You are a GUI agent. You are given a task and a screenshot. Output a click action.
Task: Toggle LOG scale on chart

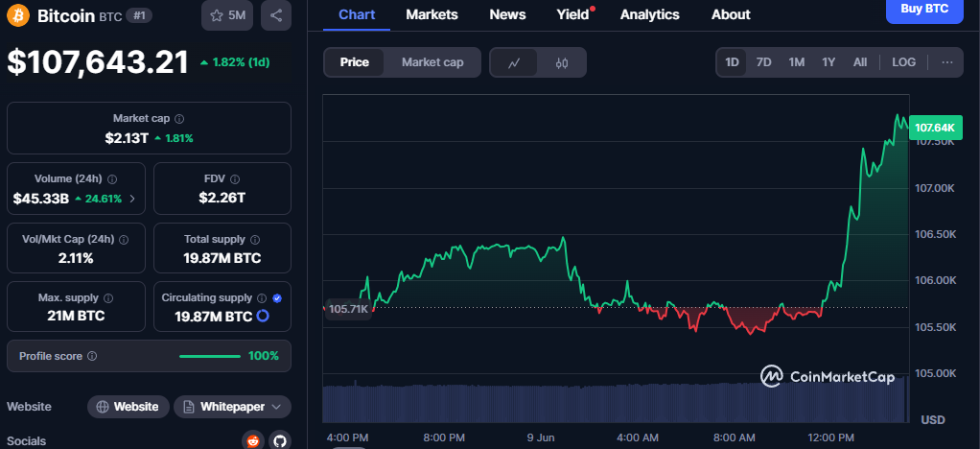coord(903,62)
